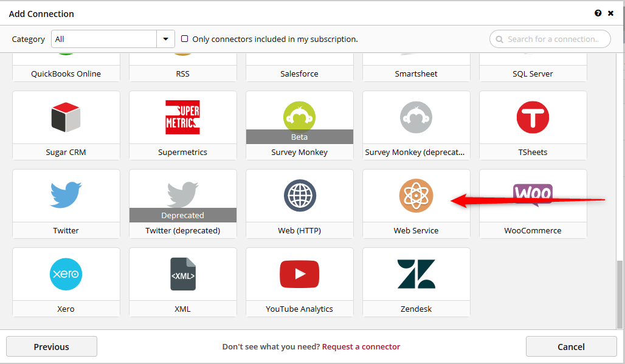Select the TSheets connector icon
Viewport: 625px width, 364px height.
coord(533,117)
